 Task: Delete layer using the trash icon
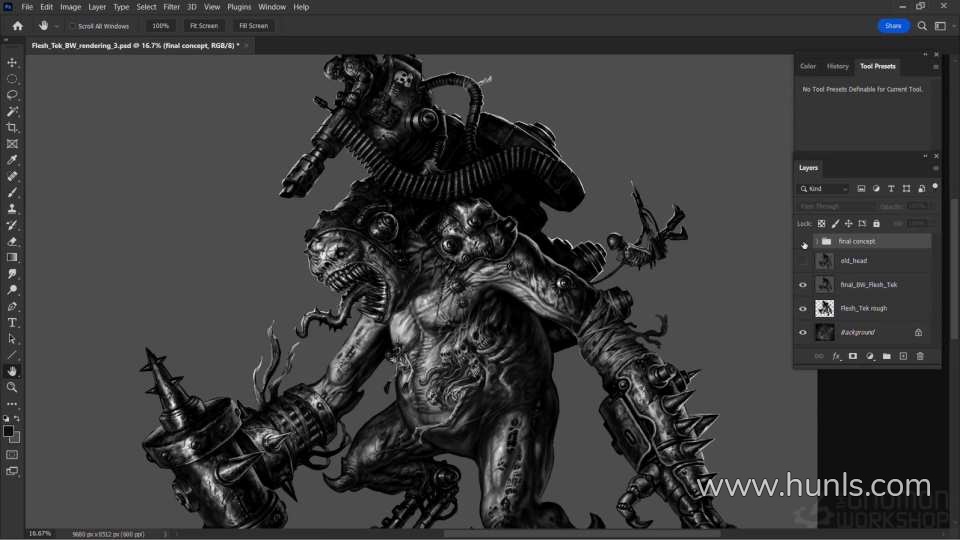point(920,356)
